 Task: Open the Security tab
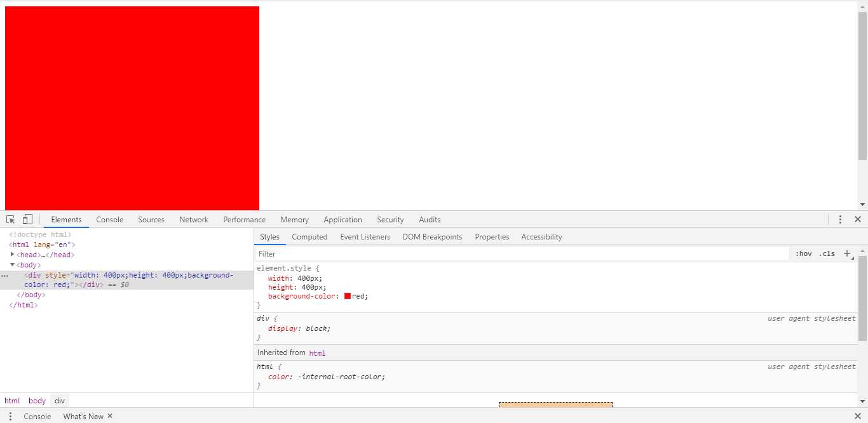click(x=390, y=220)
